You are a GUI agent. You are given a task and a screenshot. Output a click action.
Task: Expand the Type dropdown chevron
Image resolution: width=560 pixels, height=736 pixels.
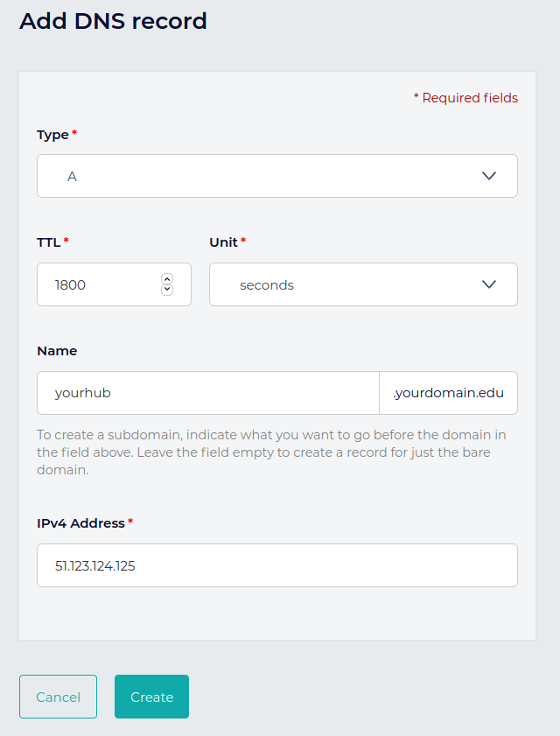pos(489,176)
